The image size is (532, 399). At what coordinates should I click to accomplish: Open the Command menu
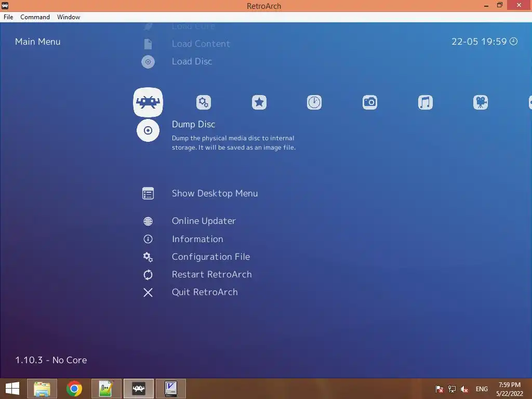pyautogui.click(x=35, y=17)
